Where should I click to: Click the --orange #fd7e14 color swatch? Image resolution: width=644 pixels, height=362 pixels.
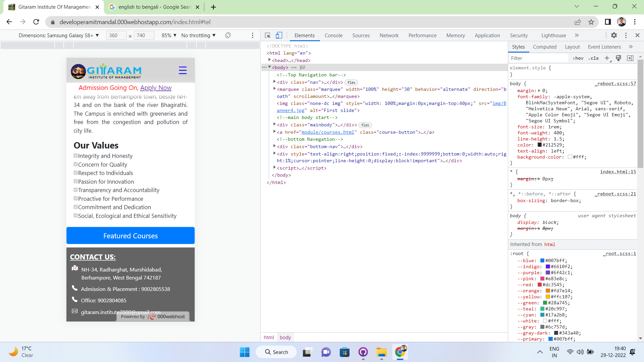pos(548,291)
